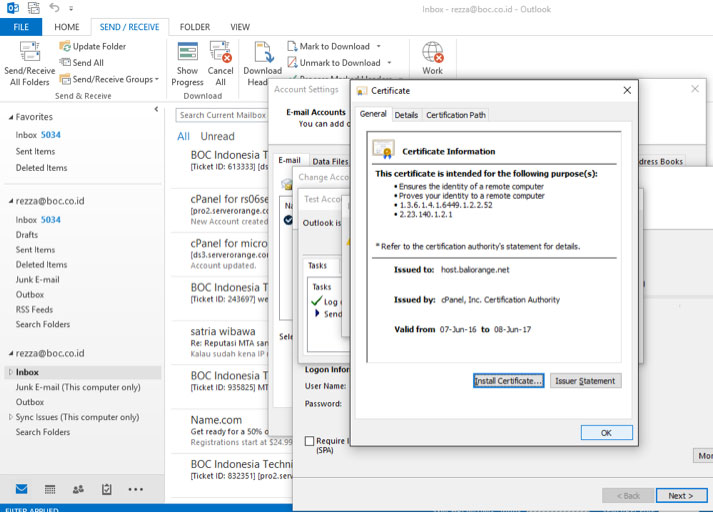Select the Tasks tab in Test Account dialog
This screenshot has width=713, height=513.
tap(318, 265)
